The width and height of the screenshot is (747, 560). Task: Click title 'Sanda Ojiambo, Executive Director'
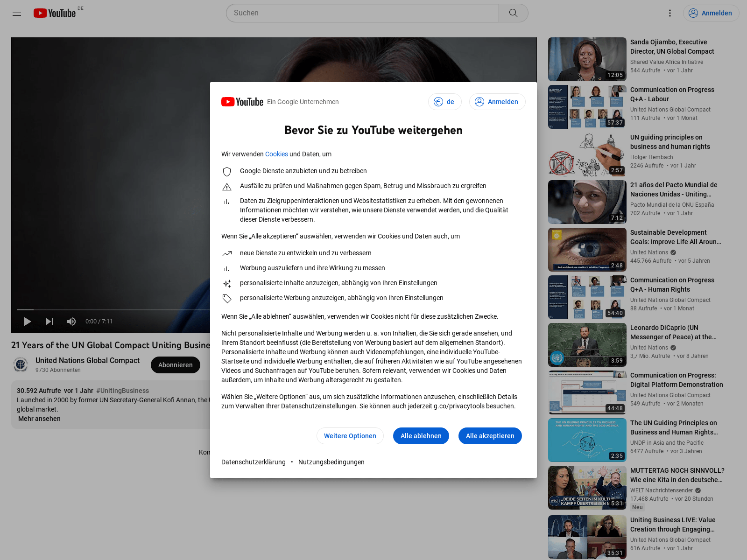(x=672, y=47)
